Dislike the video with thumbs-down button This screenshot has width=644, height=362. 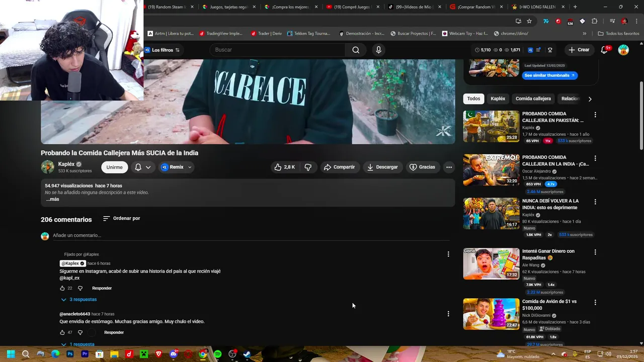308,167
